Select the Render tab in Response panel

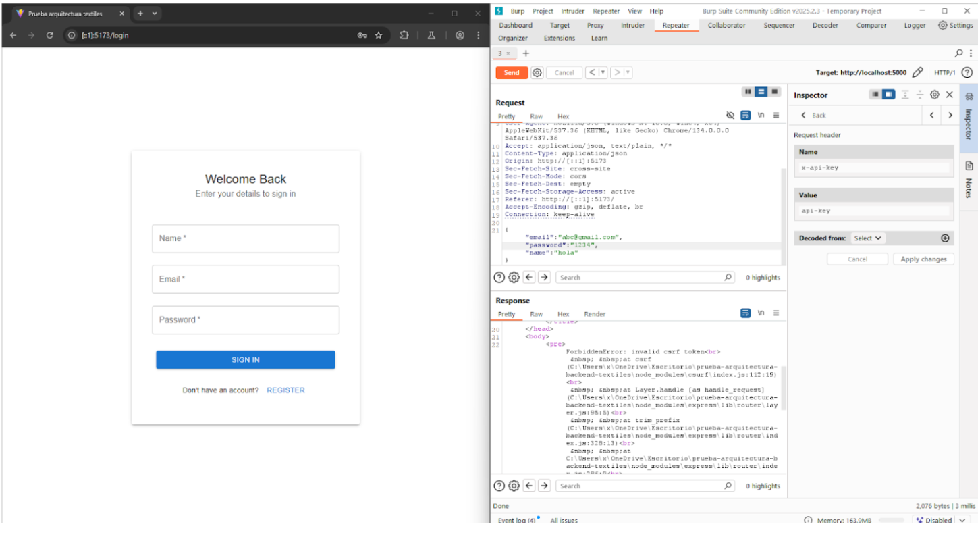coord(595,314)
